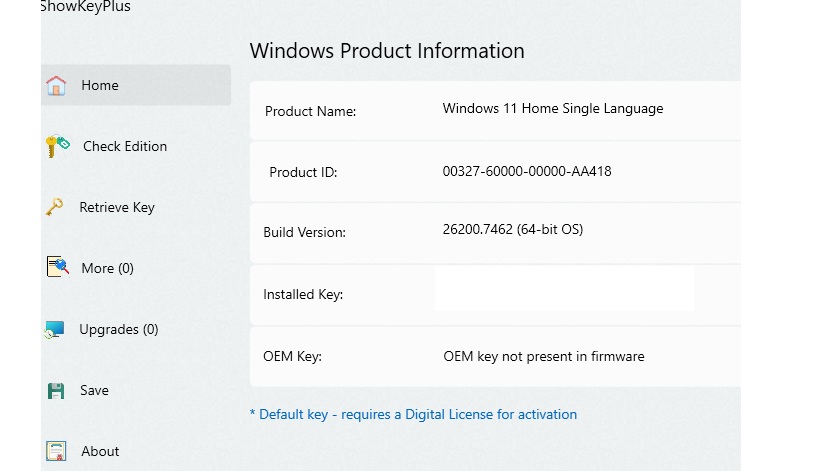Click the 'Product Name:' label
Viewport: 819px width, 475px height.
[x=310, y=111]
